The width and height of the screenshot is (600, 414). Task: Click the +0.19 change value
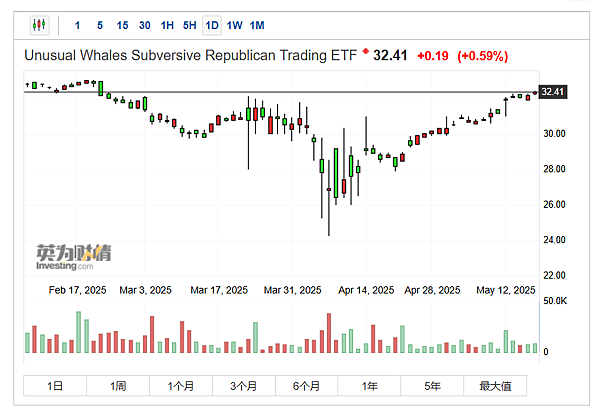pyautogui.click(x=433, y=56)
